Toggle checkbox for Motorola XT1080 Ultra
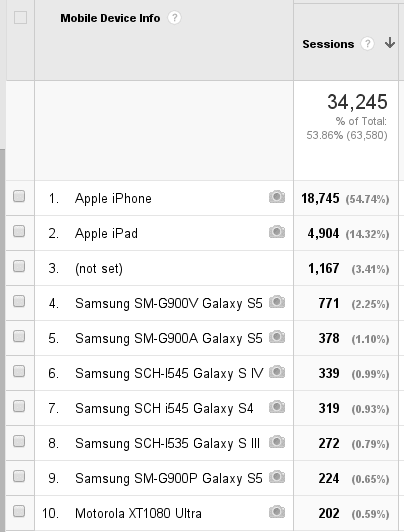 click(x=19, y=511)
